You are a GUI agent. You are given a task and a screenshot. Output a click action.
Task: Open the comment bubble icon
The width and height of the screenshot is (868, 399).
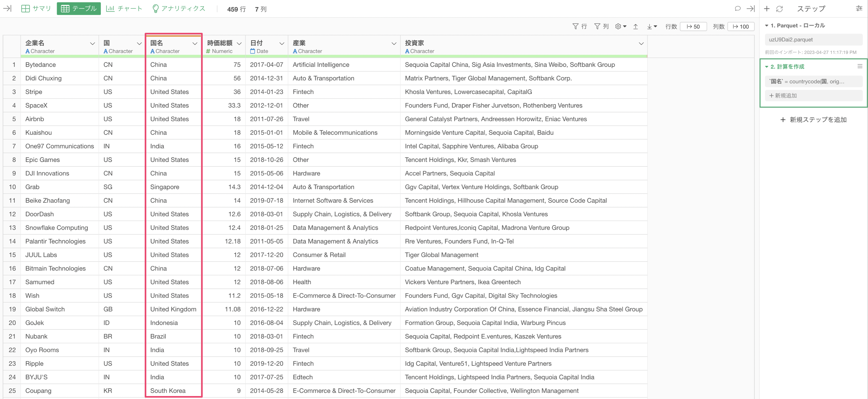pos(738,9)
